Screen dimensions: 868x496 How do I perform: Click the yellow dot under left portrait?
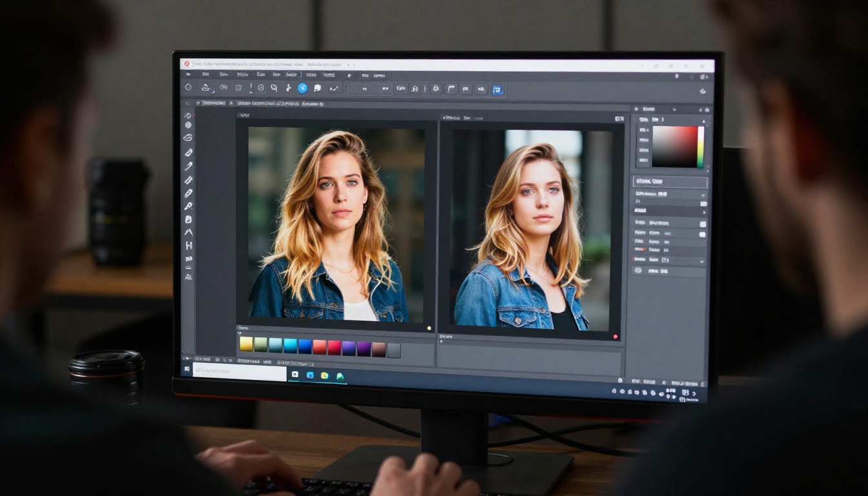click(429, 328)
